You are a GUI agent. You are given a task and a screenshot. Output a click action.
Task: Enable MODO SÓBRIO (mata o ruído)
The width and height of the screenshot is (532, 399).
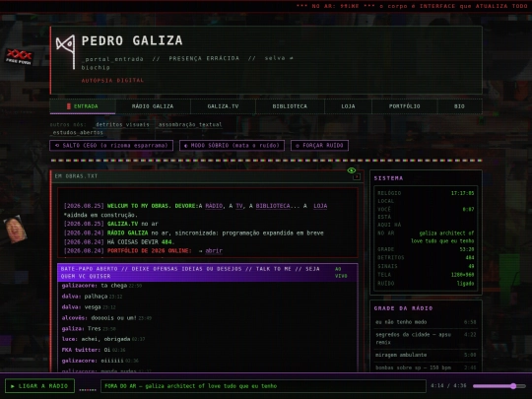click(232, 146)
